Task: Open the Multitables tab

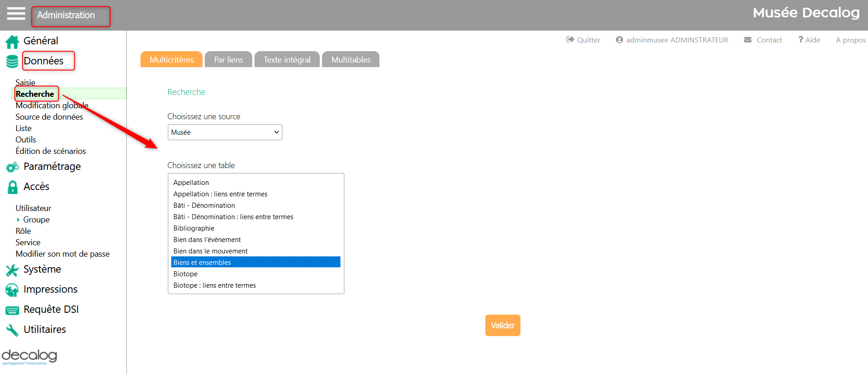Action: click(351, 60)
